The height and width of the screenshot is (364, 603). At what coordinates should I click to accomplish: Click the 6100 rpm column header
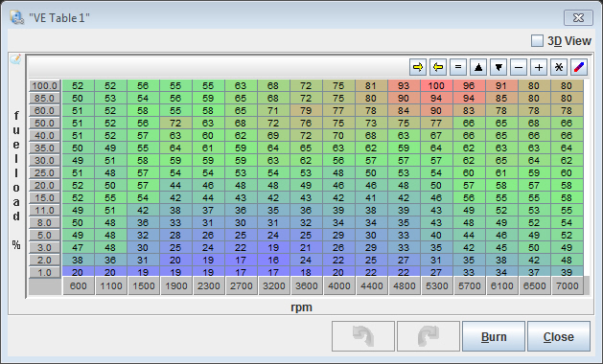(x=502, y=286)
